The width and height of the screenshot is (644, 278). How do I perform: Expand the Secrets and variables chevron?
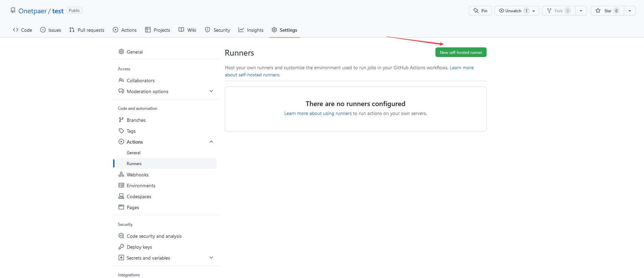click(211, 258)
